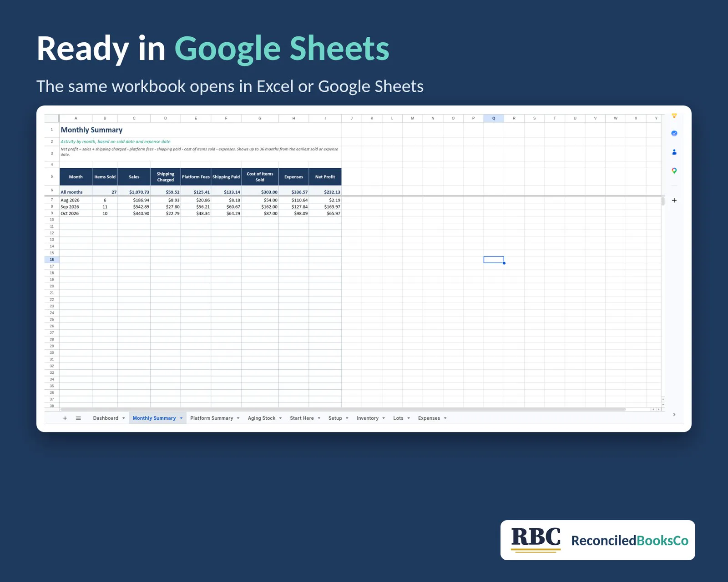Select the Net Profit header cell
Image resolution: width=728 pixels, height=582 pixels.
coord(325,177)
